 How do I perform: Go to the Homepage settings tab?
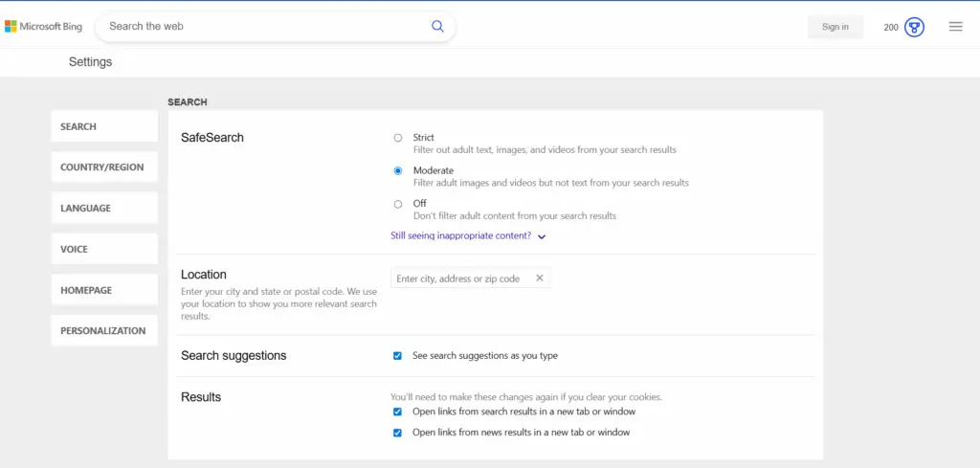[103, 290]
